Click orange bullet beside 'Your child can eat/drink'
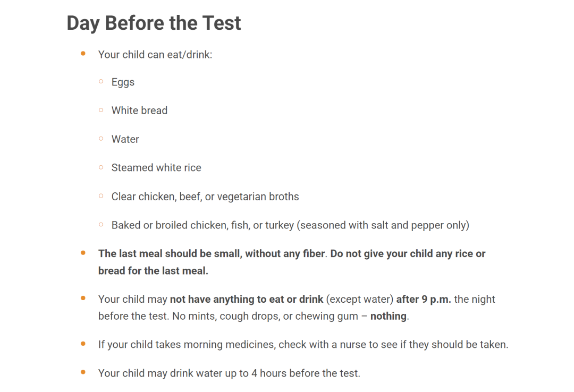Viewport: 574px width, 392px height. [x=83, y=54]
